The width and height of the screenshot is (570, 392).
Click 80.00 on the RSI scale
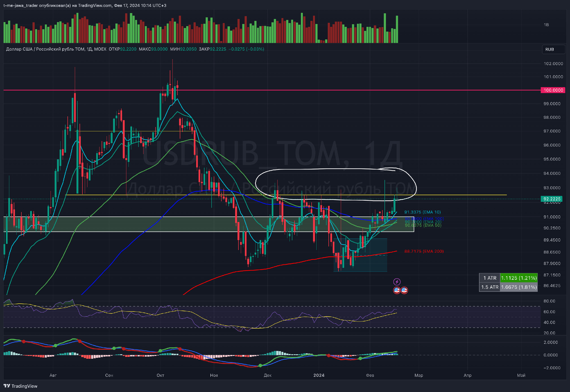pos(550,301)
